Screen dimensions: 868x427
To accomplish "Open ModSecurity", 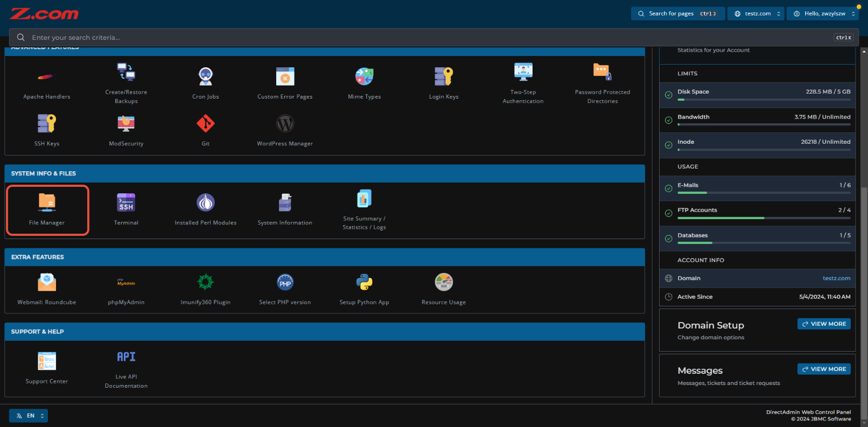I will pos(126,130).
